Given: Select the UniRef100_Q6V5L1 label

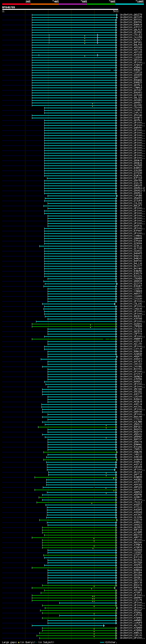Looking at the screenshot, I should (131, 85).
